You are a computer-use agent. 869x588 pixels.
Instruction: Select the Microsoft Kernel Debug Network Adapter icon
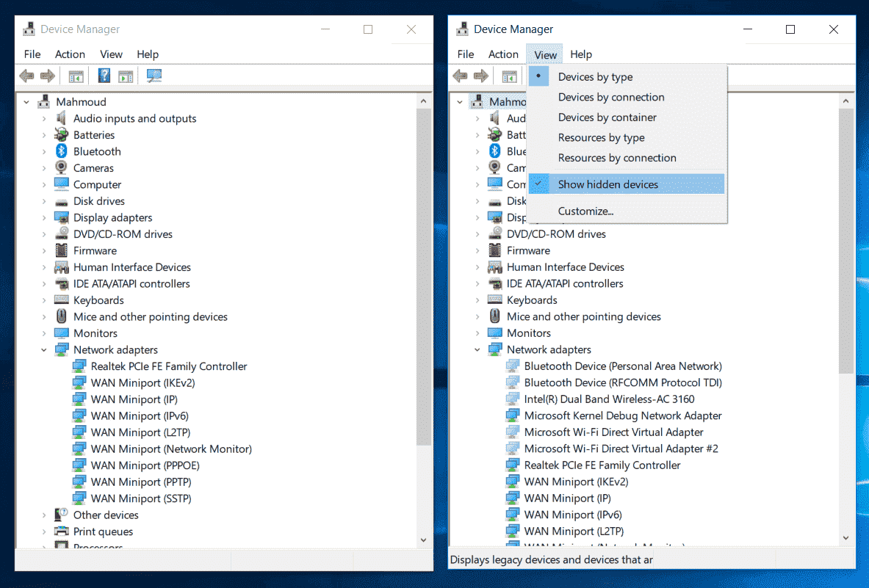[x=513, y=415]
